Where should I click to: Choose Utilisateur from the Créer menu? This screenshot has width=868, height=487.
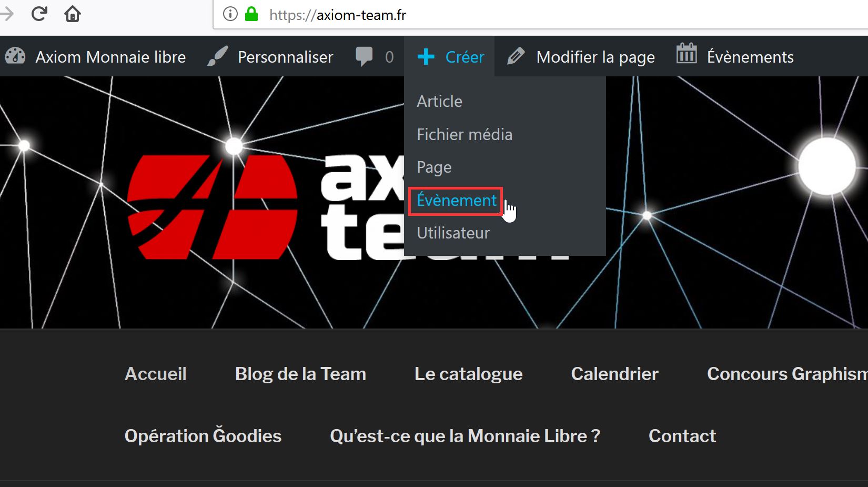pos(453,233)
